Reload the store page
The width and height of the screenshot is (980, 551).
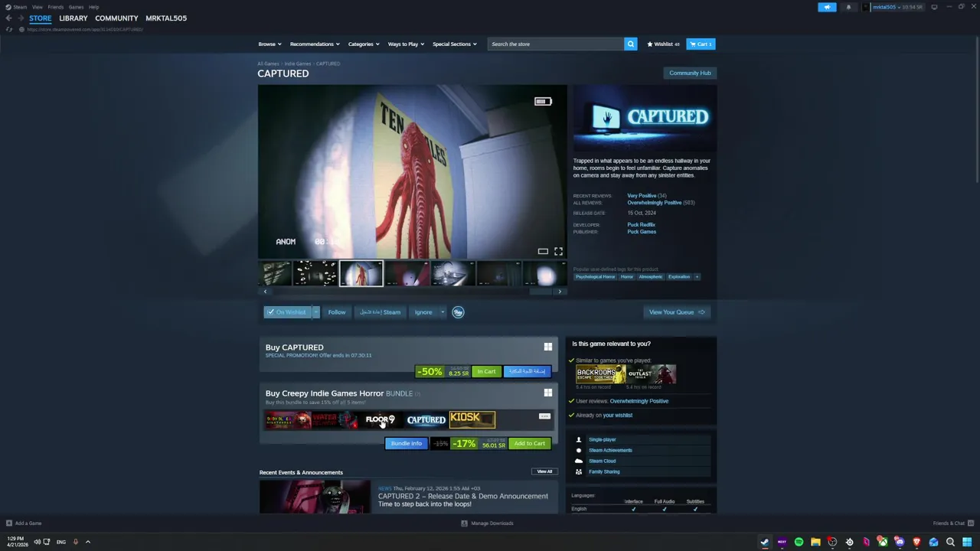pos(8,29)
